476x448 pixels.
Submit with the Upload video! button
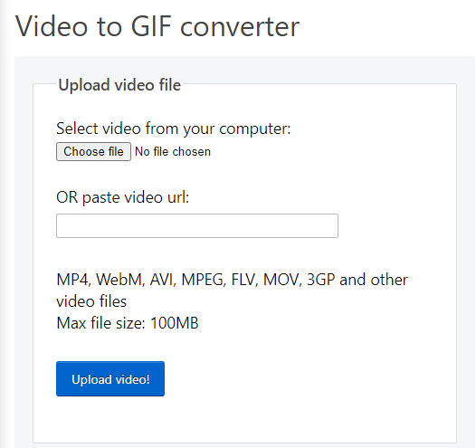click(x=110, y=378)
